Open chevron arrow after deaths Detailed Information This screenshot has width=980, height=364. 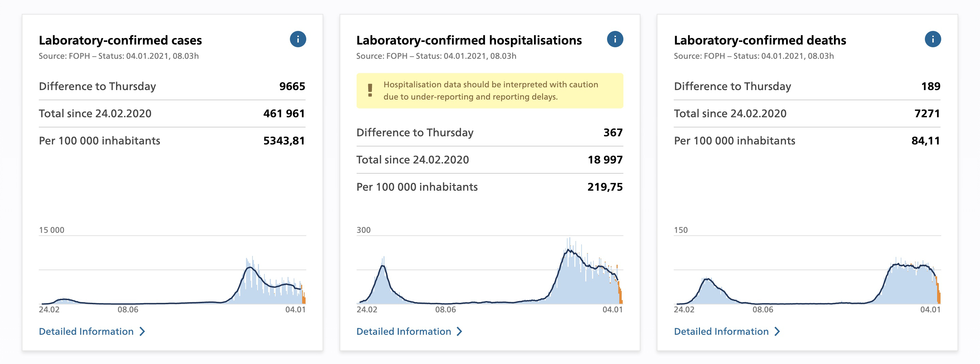click(777, 331)
